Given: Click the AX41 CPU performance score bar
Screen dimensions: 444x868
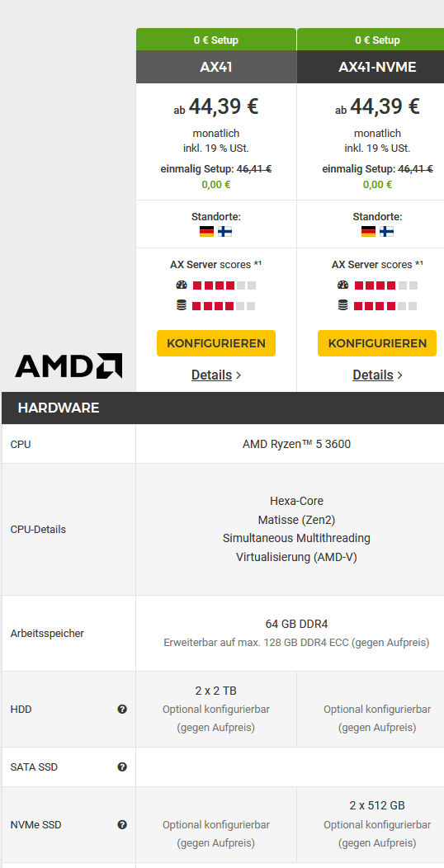Looking at the screenshot, I should (224, 285).
